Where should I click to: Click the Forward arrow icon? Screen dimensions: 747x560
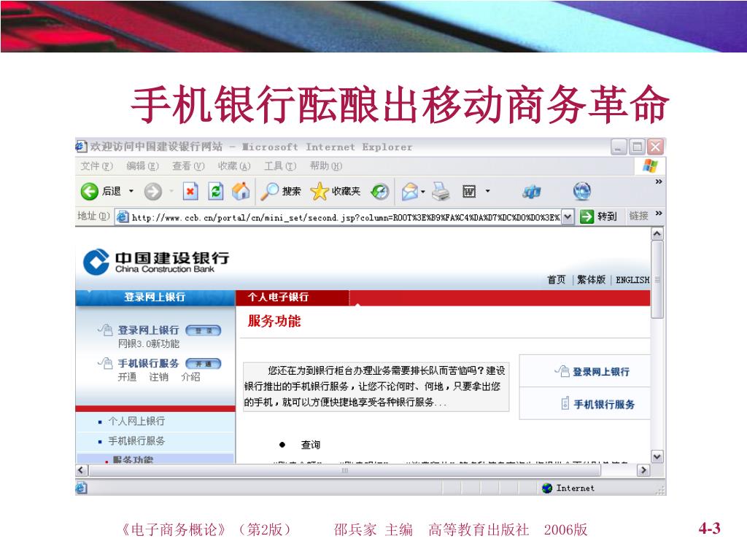click(x=153, y=192)
